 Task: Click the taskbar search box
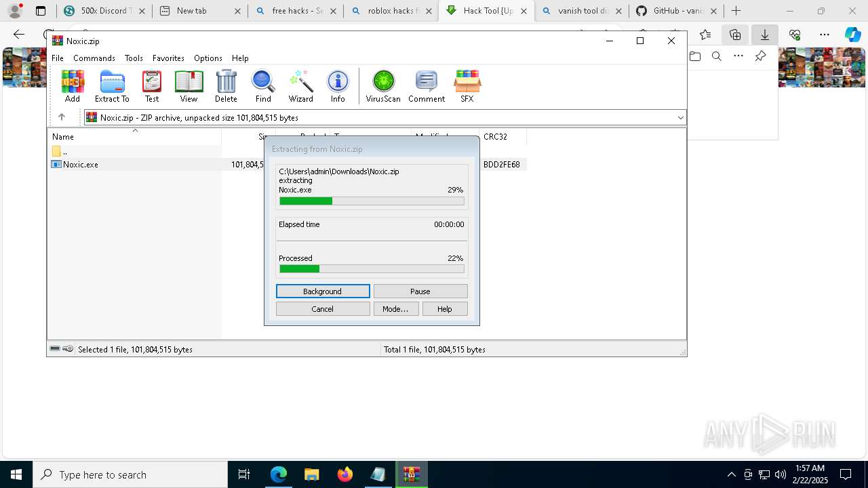pos(130,474)
